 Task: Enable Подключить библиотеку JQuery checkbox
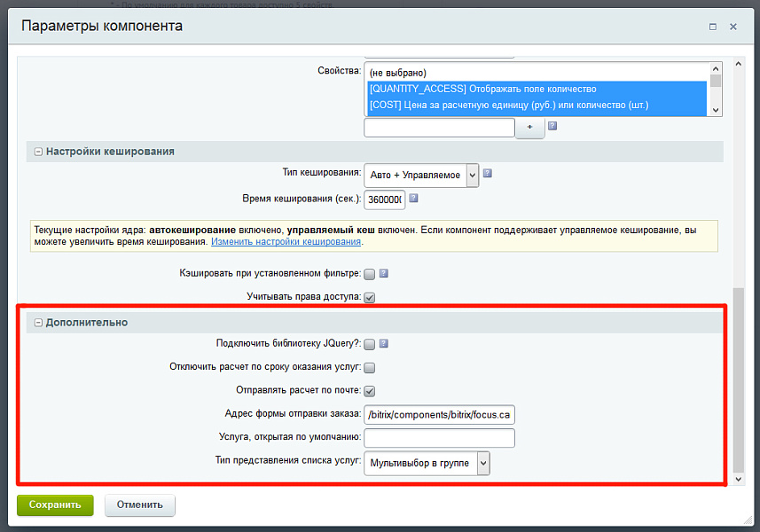click(x=370, y=345)
